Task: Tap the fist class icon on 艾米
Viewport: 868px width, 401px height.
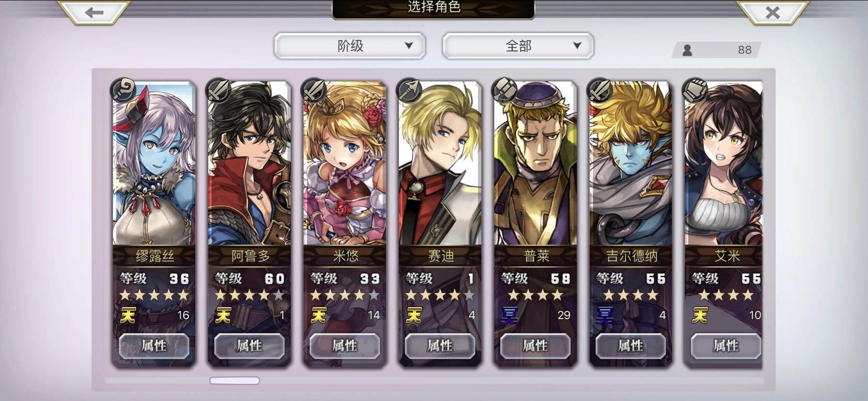Action: pyautogui.click(x=696, y=90)
